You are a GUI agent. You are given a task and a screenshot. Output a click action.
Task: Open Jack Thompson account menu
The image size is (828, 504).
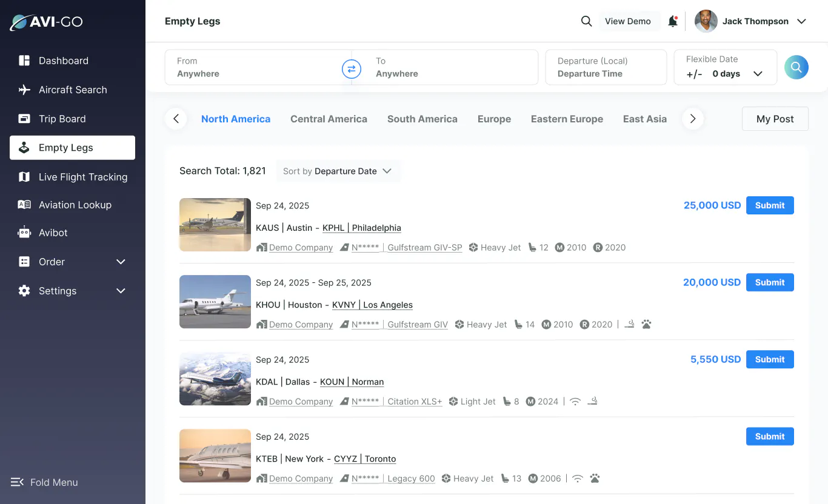(750, 21)
